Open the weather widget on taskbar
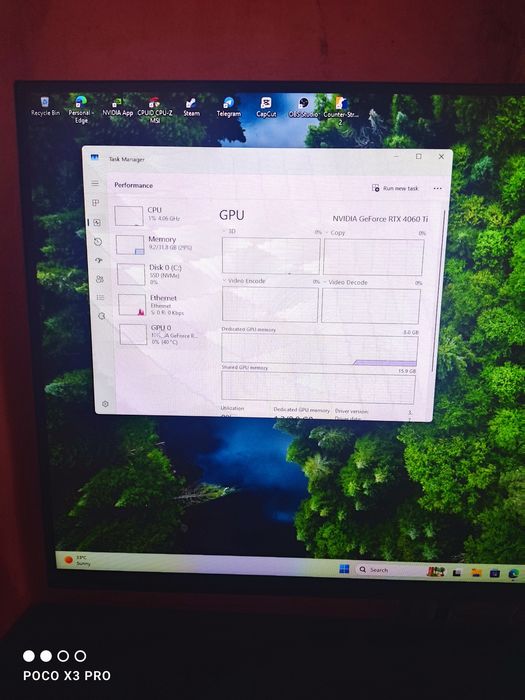 [x=77, y=560]
